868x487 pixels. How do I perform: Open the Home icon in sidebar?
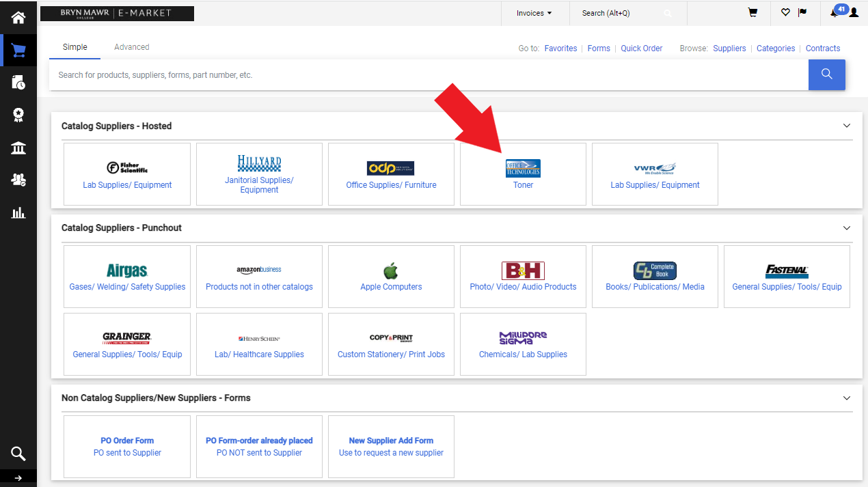click(x=18, y=18)
